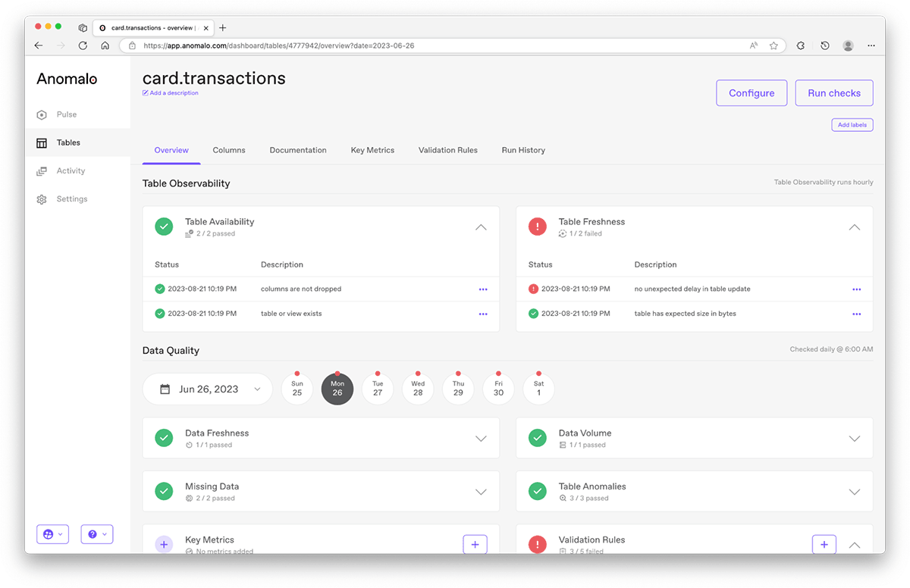The width and height of the screenshot is (910, 588).
Task: Click three-dot menu for columns are not dropped
Action: [x=483, y=289]
